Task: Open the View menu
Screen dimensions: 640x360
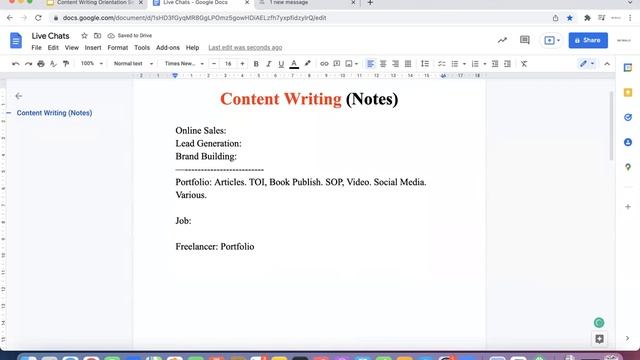Action: pyautogui.click(x=71, y=48)
